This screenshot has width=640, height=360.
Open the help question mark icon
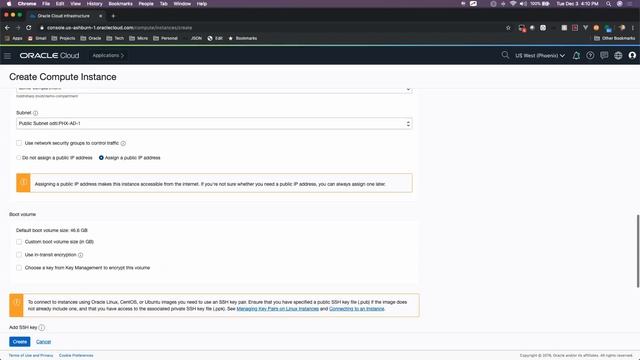coord(590,56)
